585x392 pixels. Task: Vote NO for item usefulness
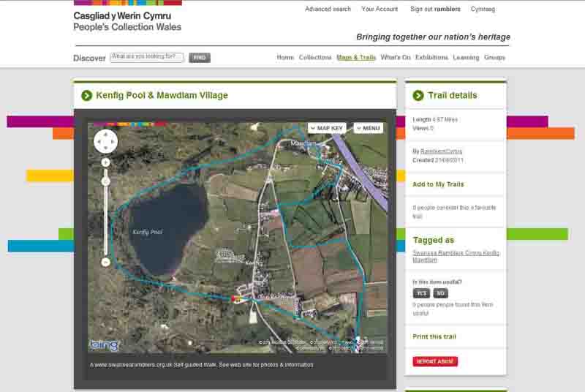click(440, 293)
